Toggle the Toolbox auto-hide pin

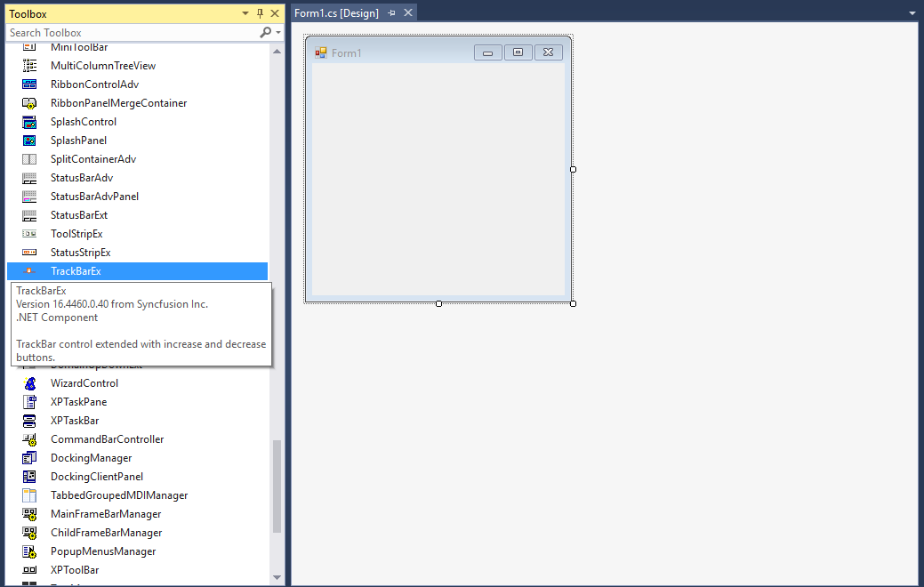(260, 13)
